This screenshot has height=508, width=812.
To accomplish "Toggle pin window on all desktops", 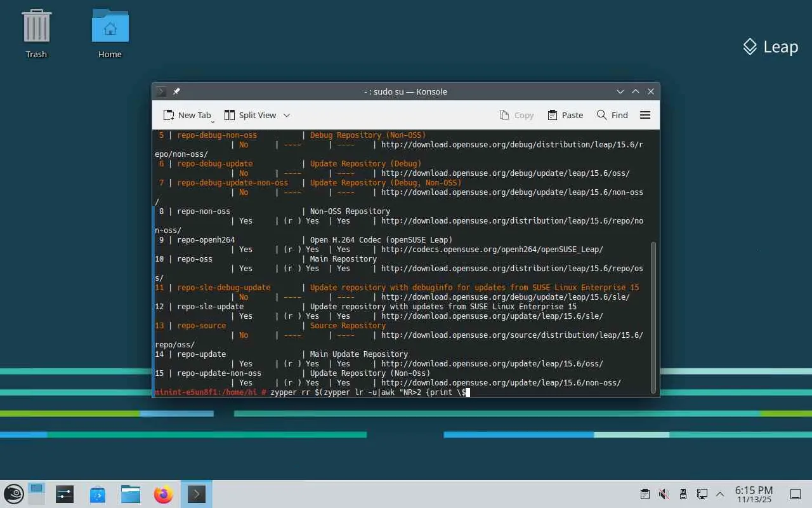I will (176, 91).
